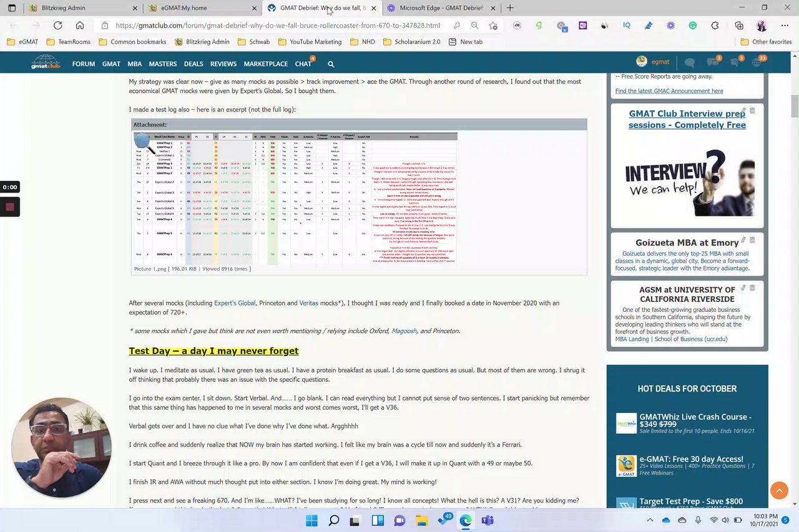The height and width of the screenshot is (532, 799).
Task: Open the Evernote green extension icon
Action: tap(539, 26)
